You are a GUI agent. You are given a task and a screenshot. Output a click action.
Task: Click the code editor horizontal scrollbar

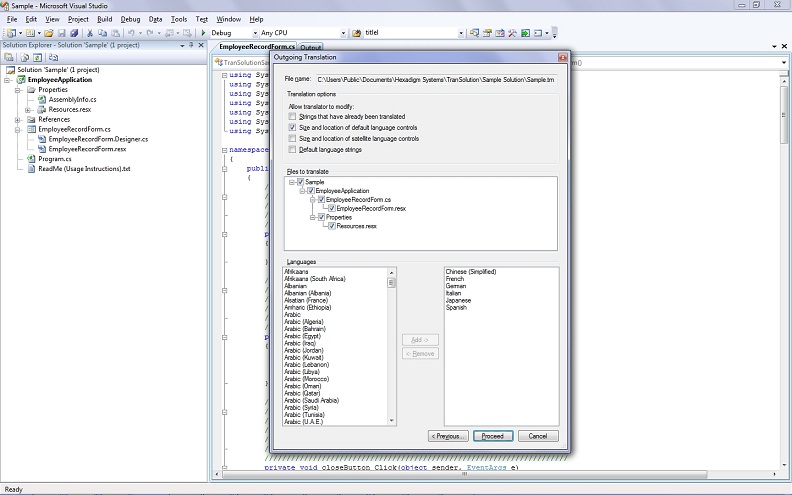463,474
